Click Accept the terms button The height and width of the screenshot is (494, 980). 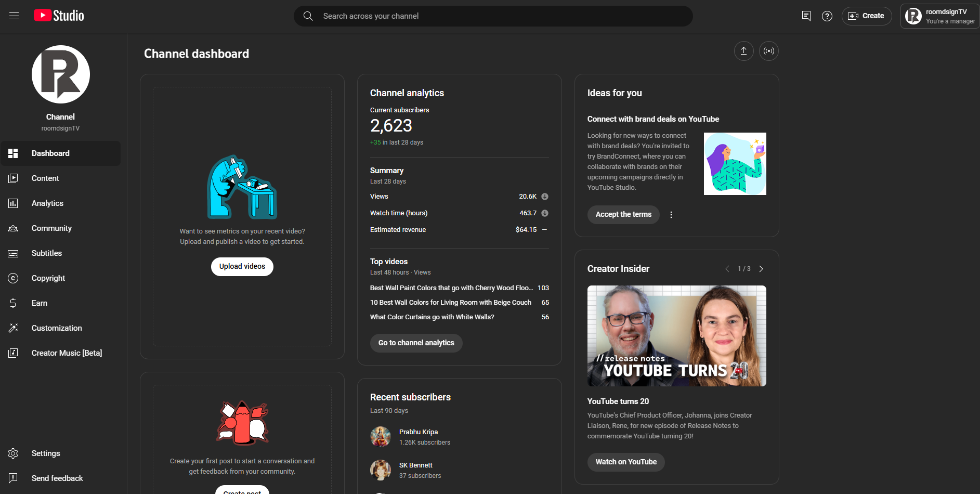pos(623,215)
